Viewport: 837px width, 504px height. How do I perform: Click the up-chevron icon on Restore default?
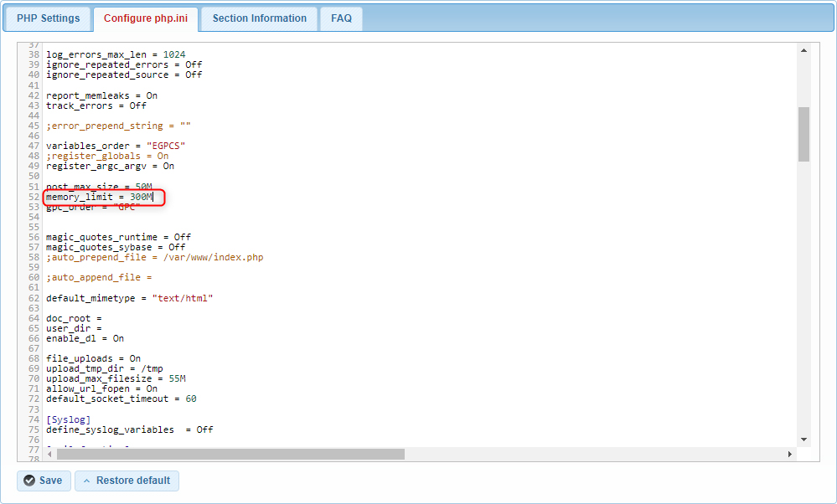(x=88, y=481)
